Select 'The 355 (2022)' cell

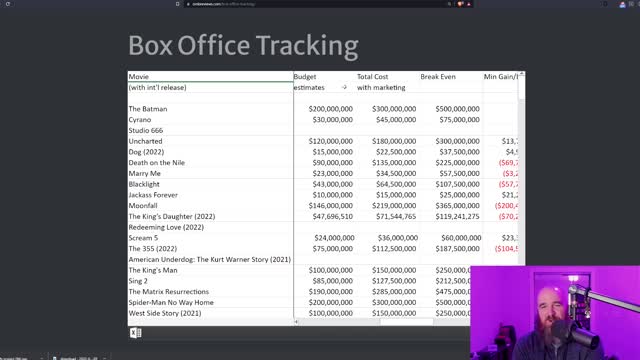pyautogui.click(x=211, y=249)
